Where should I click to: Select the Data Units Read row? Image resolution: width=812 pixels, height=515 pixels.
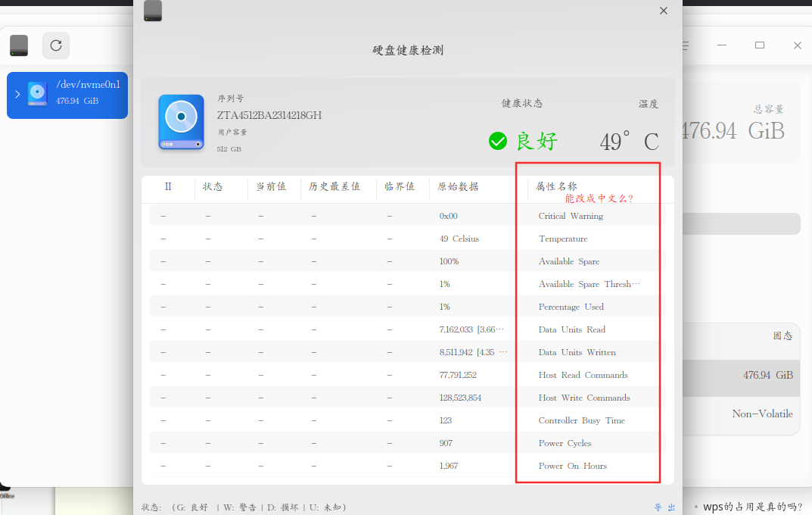pos(408,330)
